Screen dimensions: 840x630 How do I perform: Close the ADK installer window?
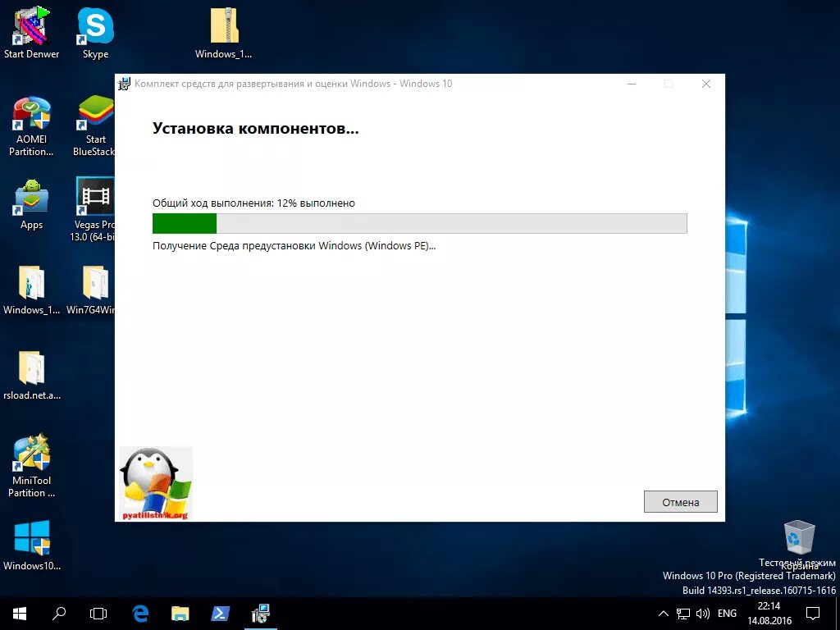pos(706,84)
